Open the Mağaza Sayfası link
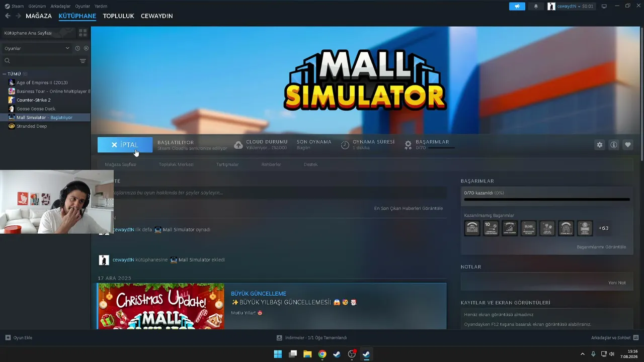The height and width of the screenshot is (362, 644). pos(120,164)
